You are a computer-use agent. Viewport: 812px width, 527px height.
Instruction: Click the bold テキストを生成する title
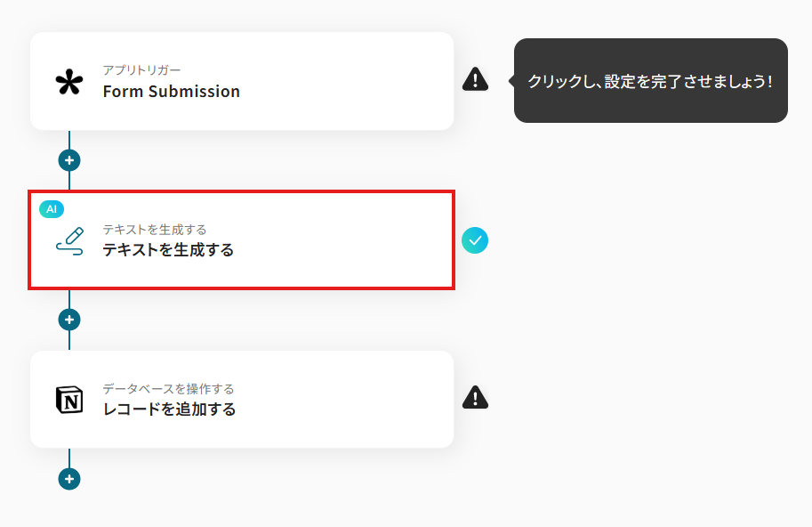168,251
